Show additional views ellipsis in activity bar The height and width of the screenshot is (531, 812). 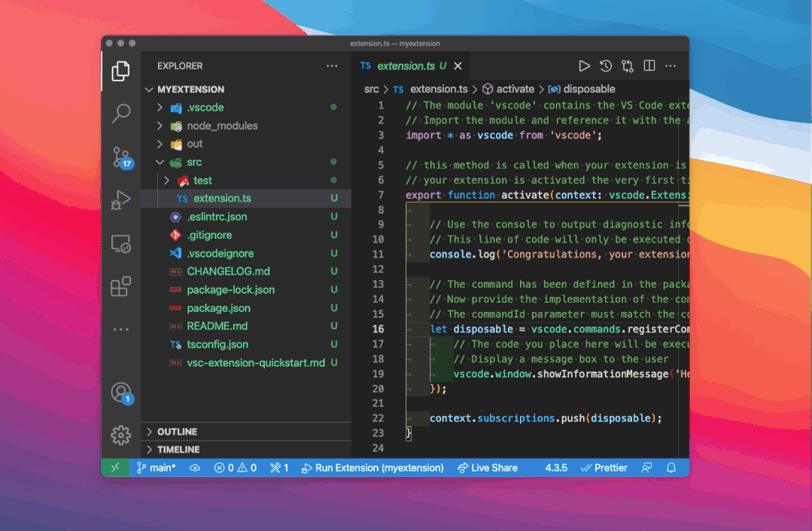pos(120,329)
